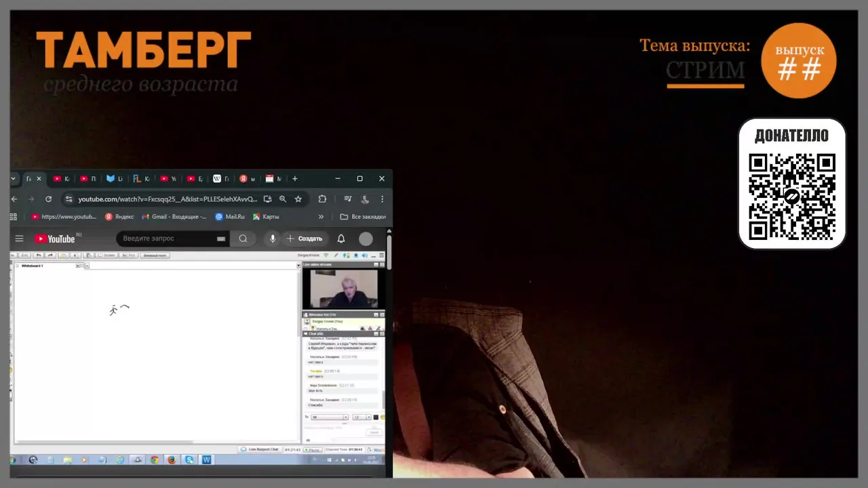
Task: Click the redo arrow in whiteboard toolbar
Action: point(50,256)
